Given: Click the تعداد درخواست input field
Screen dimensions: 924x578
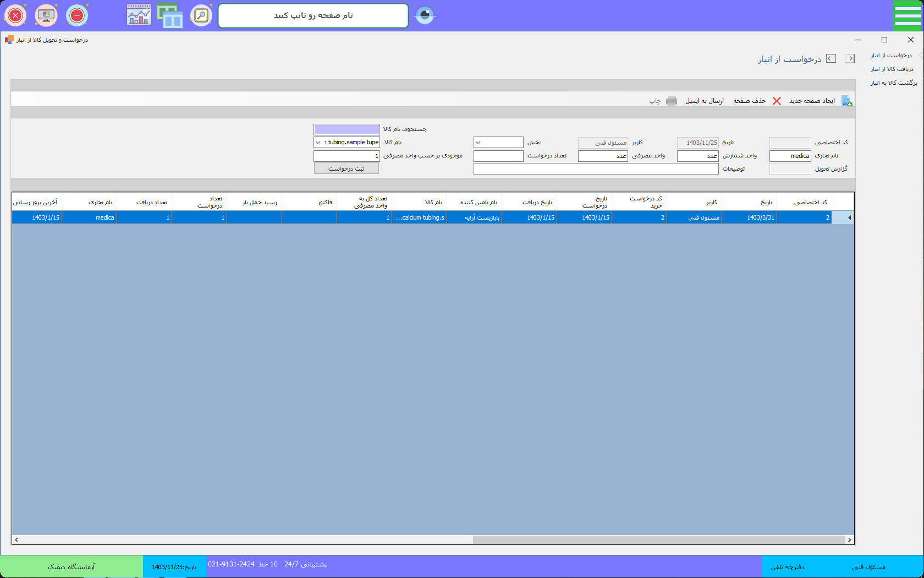Looking at the screenshot, I should coord(498,156).
